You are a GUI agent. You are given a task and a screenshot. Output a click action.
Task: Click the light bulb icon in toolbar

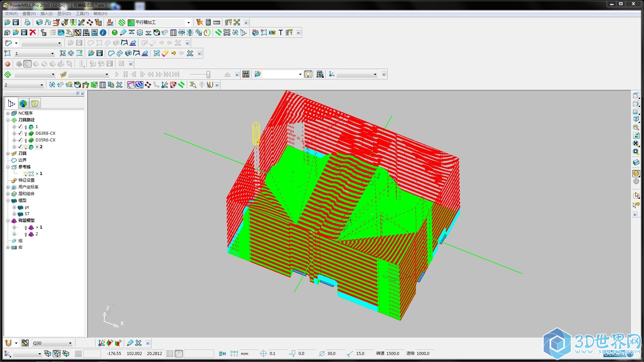[308, 74]
